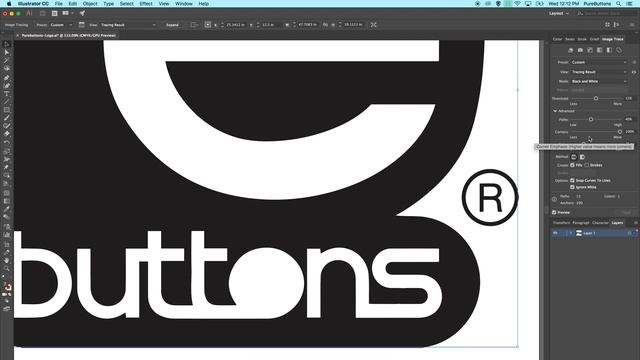Click the Black and White preset icon
The image size is (640, 360).
pyautogui.click(x=609, y=50)
